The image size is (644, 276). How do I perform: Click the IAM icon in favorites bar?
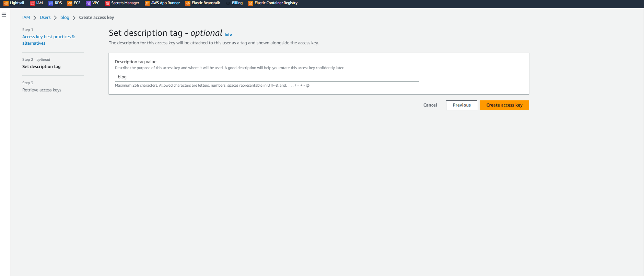(x=32, y=3)
